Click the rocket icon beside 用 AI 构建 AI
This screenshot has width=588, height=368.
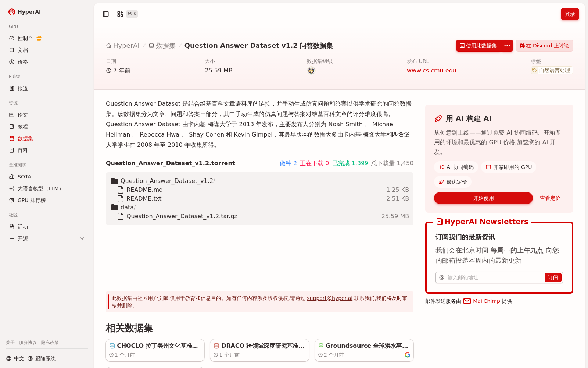pyautogui.click(x=438, y=118)
